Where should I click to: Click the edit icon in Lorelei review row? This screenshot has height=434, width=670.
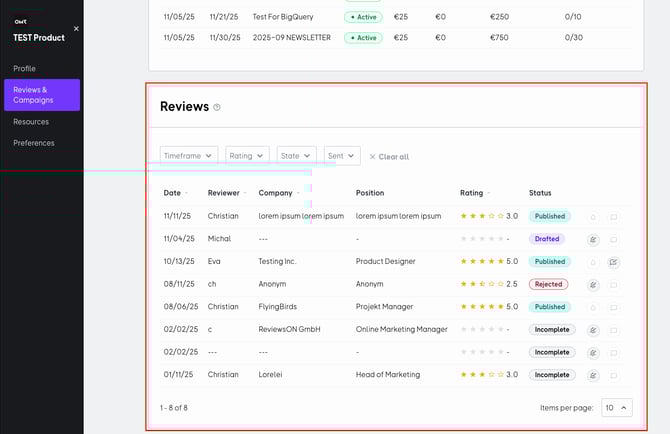click(x=593, y=375)
